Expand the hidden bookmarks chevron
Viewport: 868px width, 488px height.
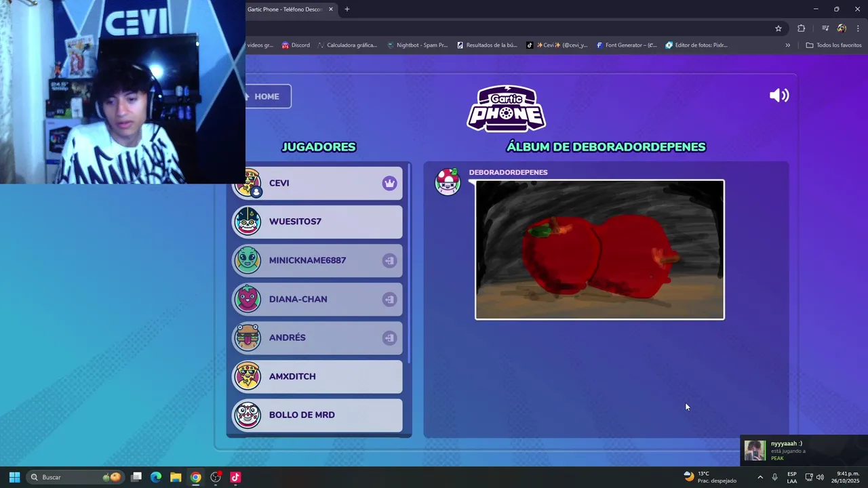787,45
